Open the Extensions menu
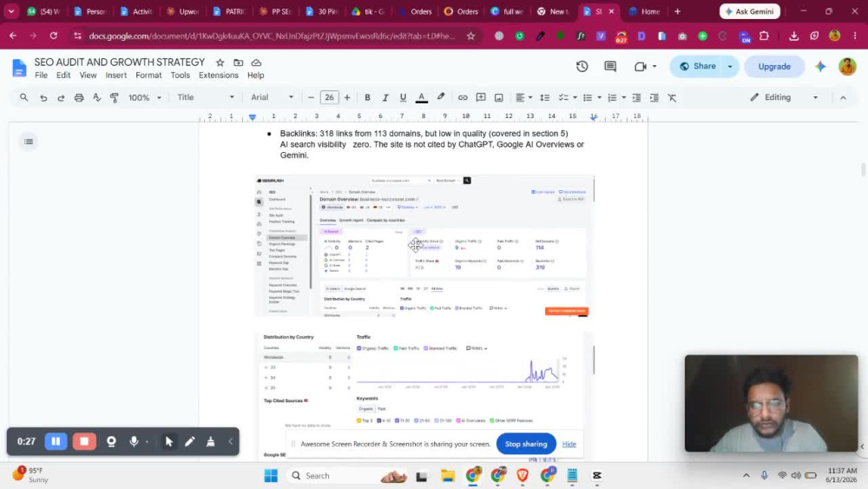The image size is (868, 489). tap(218, 76)
